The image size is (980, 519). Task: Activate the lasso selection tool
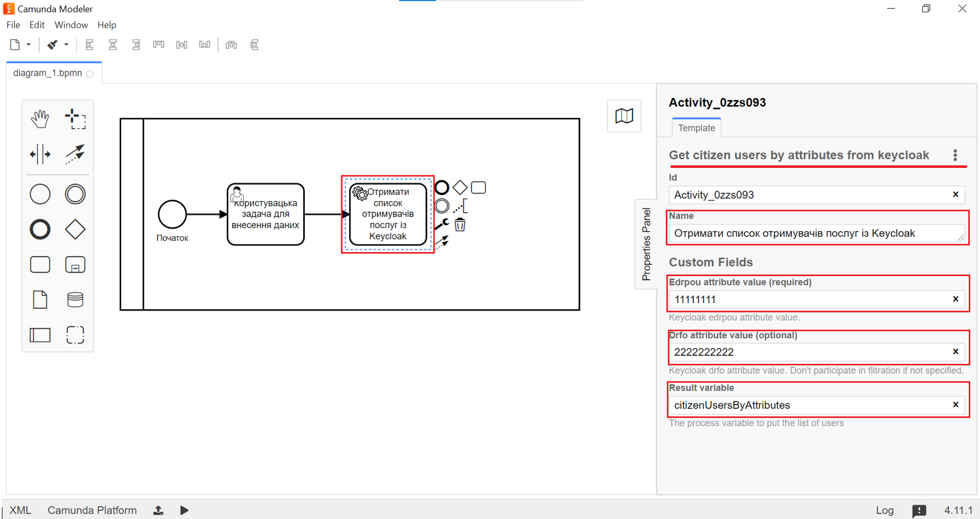[75, 119]
